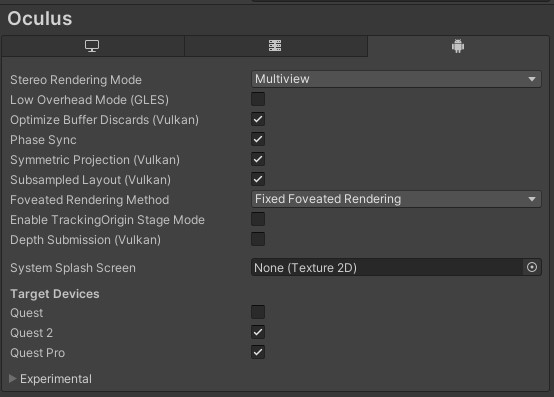
Task: Check Depth Submission (Vulkan) box
Action: pos(258,239)
